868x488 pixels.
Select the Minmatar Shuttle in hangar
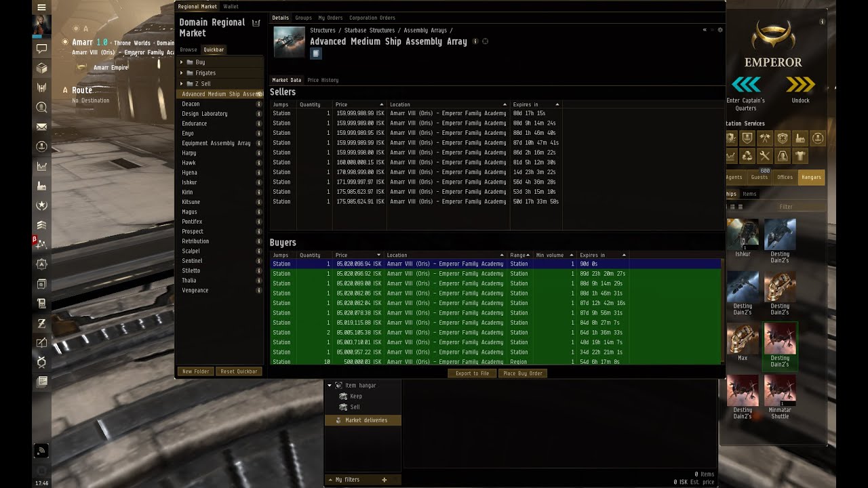point(780,391)
